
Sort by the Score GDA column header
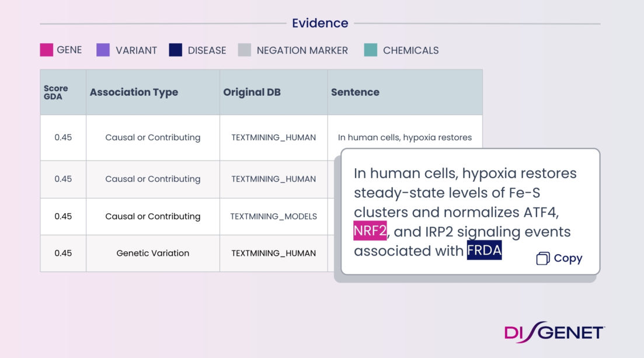click(x=56, y=92)
